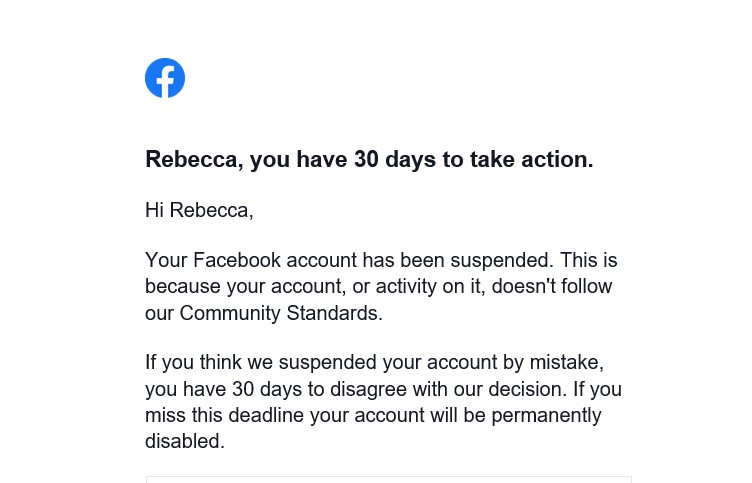Click "because your account" in the first paragraph

(x=231, y=287)
